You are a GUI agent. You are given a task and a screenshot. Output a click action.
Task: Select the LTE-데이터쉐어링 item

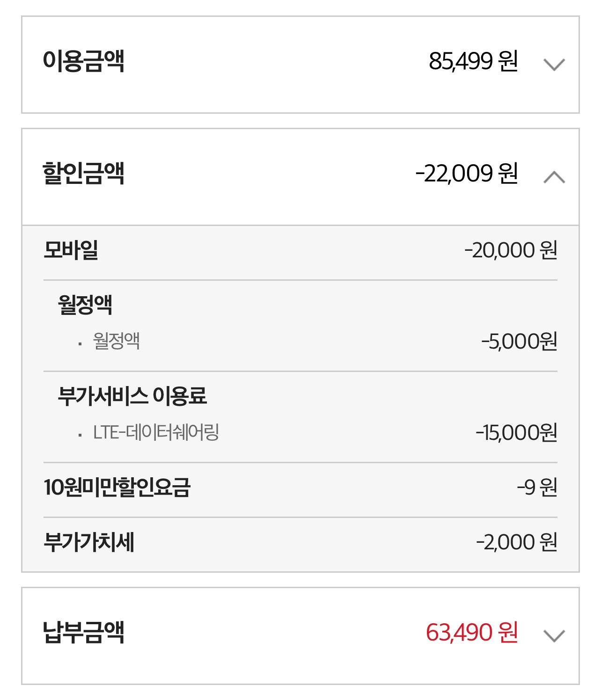point(156,432)
